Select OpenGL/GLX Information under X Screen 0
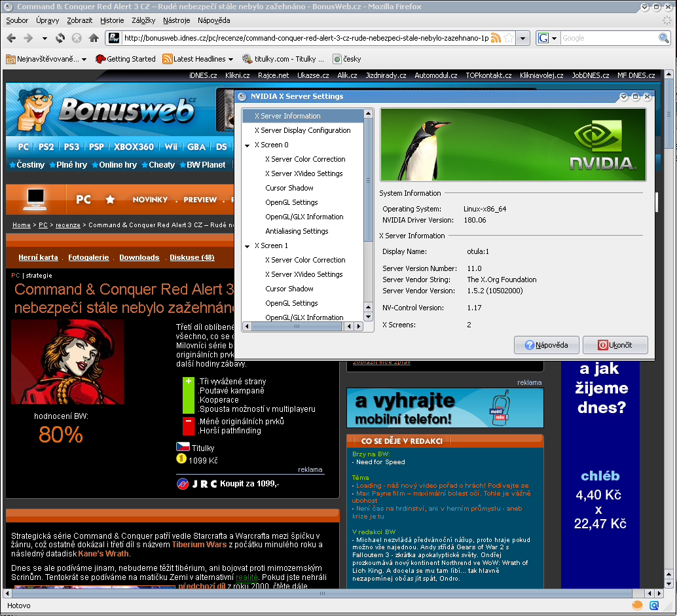This screenshot has width=677, height=616. (x=304, y=217)
